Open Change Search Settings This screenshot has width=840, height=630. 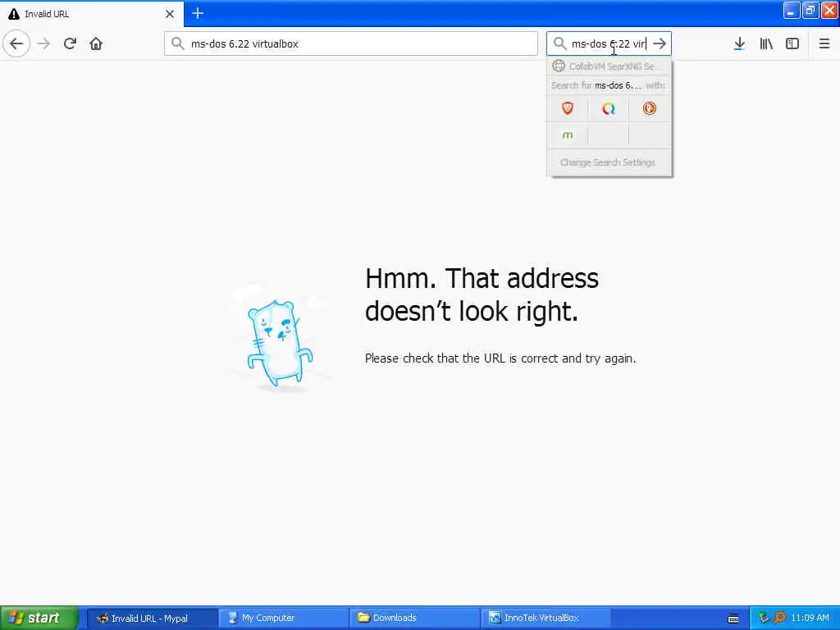click(608, 162)
